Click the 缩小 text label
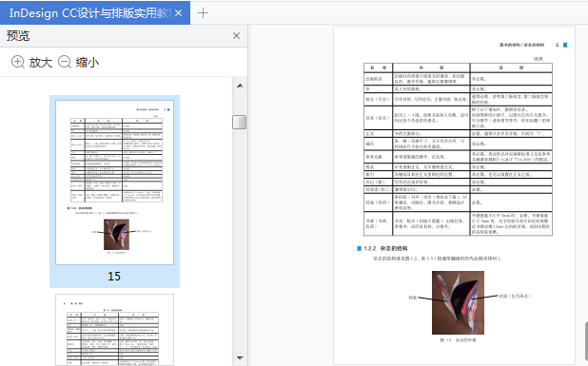This screenshot has width=588, height=366. coord(88,62)
